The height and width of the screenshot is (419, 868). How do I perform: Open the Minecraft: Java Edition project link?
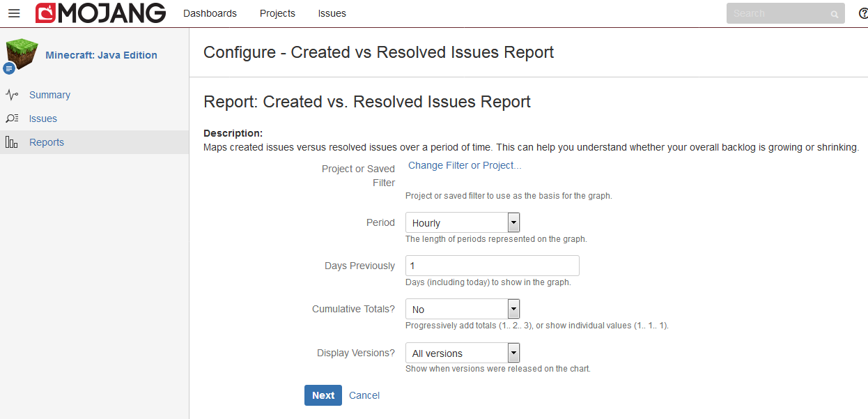tap(101, 55)
